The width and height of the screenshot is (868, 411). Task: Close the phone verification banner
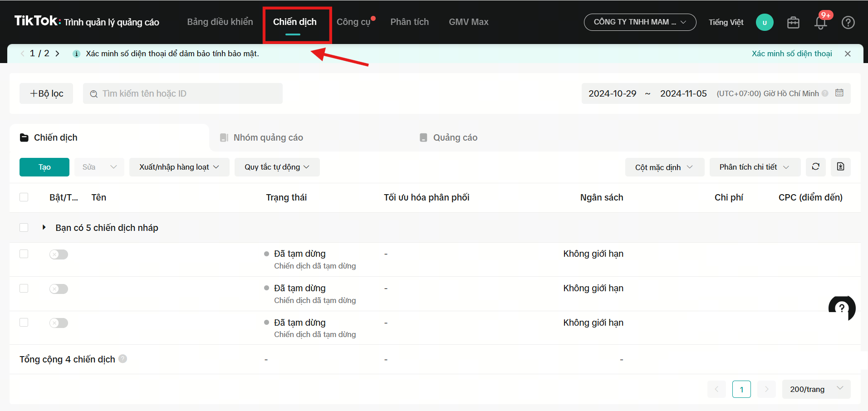pos(848,54)
